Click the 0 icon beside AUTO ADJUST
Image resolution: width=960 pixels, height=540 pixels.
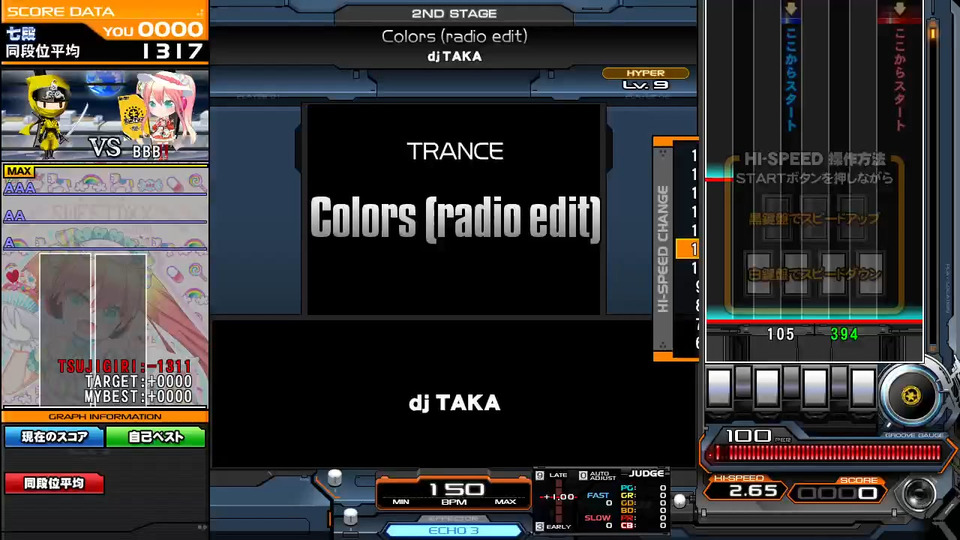pos(583,475)
